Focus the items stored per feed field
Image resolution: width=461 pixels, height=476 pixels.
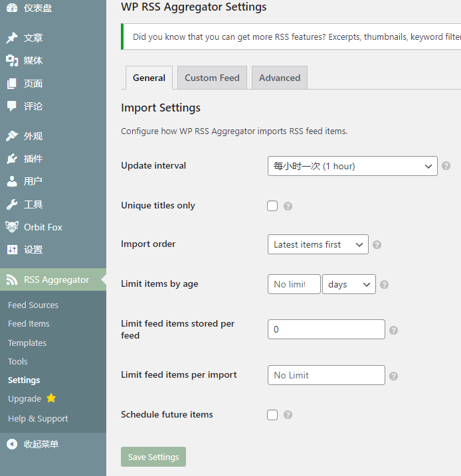point(326,329)
